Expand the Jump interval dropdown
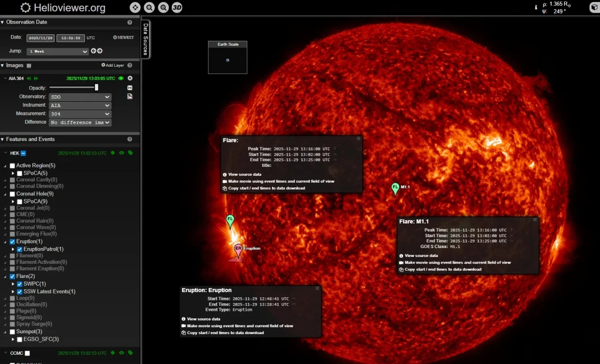600x364 pixels. tap(58, 51)
